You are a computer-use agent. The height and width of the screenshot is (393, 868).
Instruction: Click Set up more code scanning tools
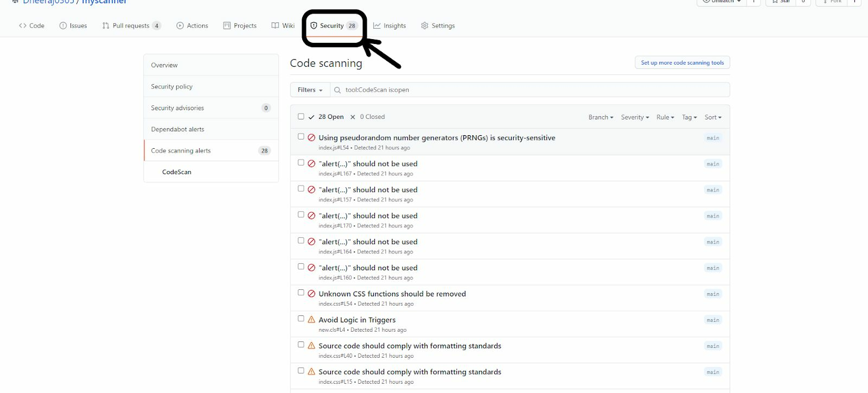tap(682, 62)
